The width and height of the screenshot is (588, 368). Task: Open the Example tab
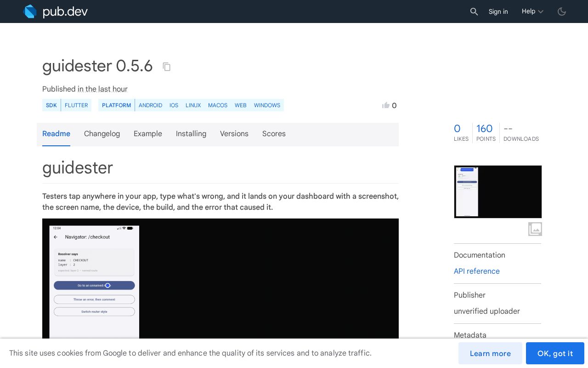[x=148, y=134]
